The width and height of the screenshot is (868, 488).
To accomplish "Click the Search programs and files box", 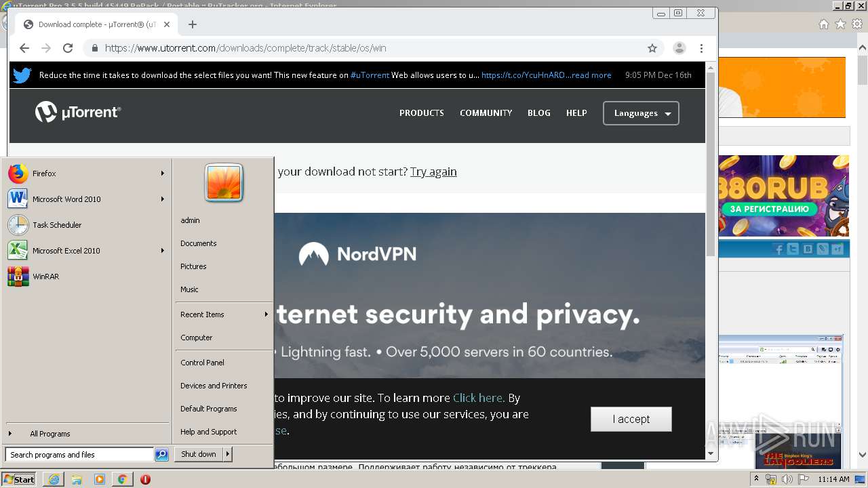I will point(79,455).
